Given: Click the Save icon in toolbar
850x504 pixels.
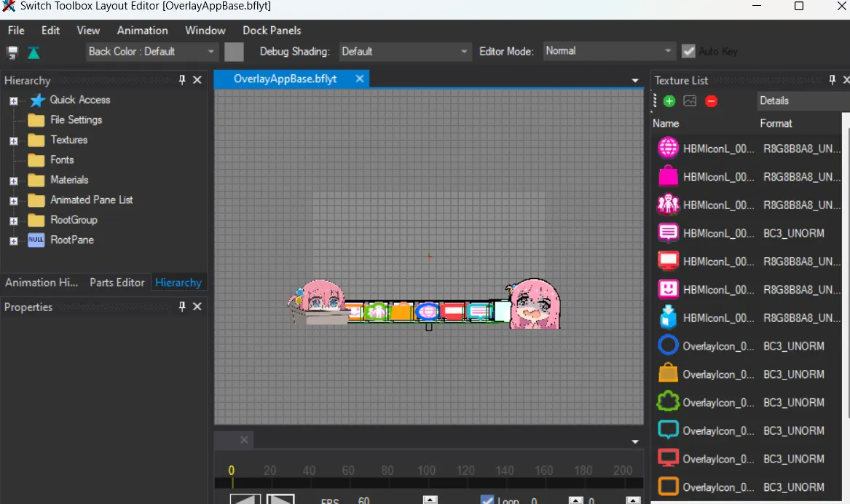Looking at the screenshot, I should tap(12, 52).
